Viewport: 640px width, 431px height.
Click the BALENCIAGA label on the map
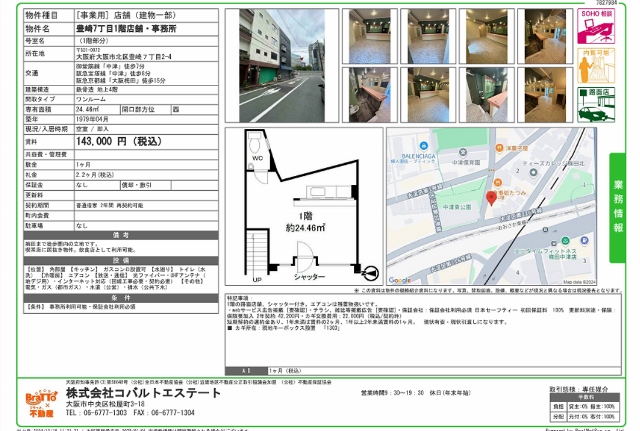pos(418,156)
